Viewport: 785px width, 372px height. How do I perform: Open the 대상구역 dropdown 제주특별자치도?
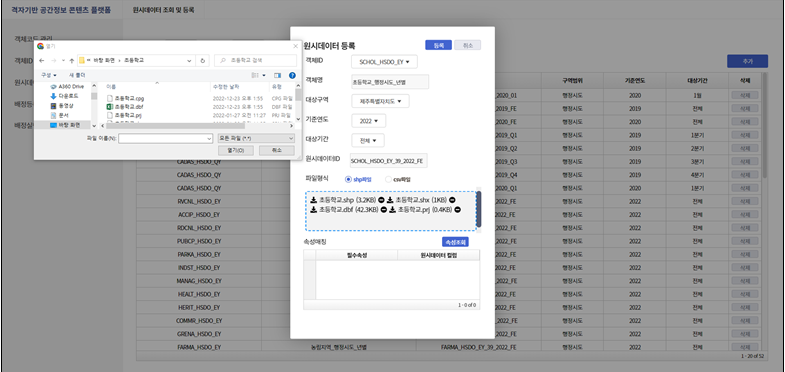(x=380, y=101)
